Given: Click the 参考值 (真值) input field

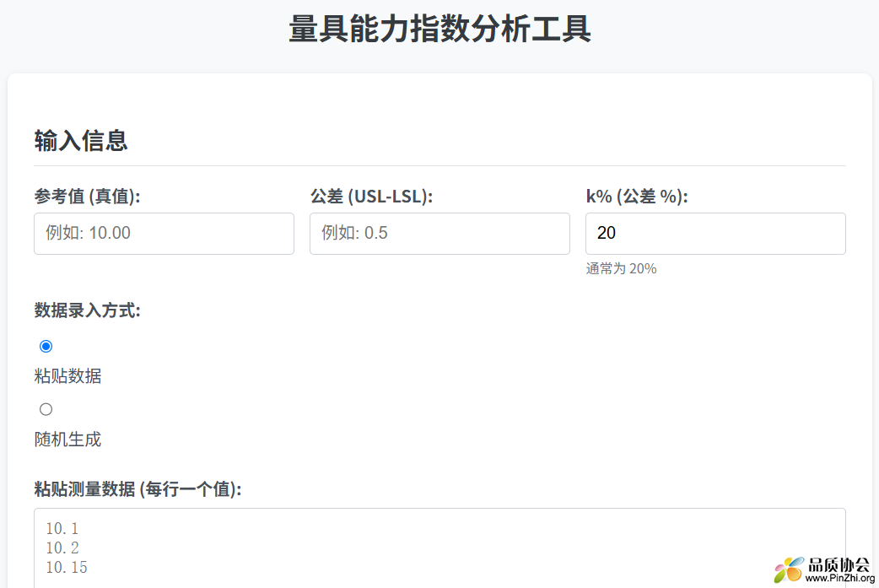Looking at the screenshot, I should pos(164,233).
